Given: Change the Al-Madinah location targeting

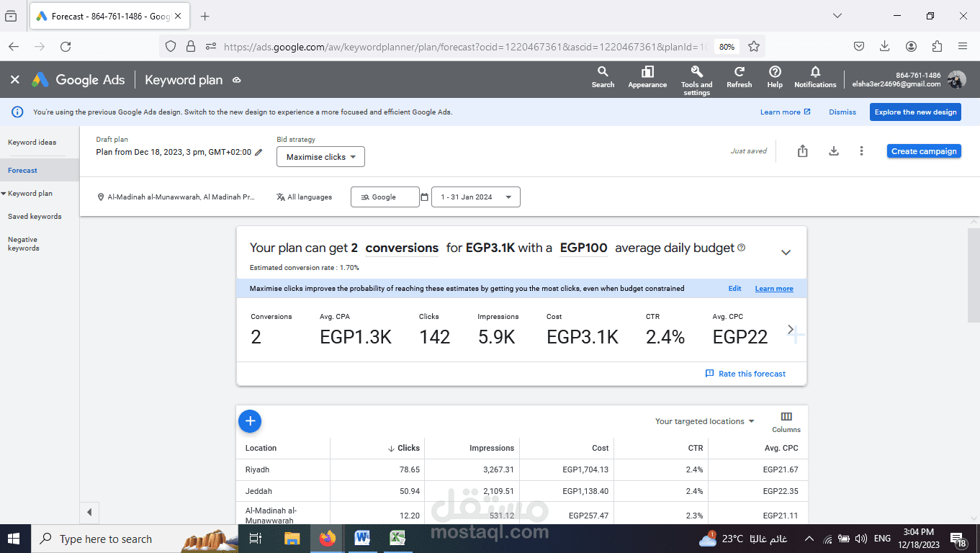Looking at the screenshot, I should click(x=176, y=197).
